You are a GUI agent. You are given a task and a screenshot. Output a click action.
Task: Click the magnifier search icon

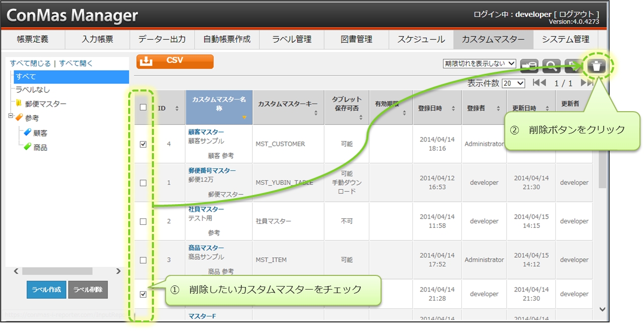[552, 66]
